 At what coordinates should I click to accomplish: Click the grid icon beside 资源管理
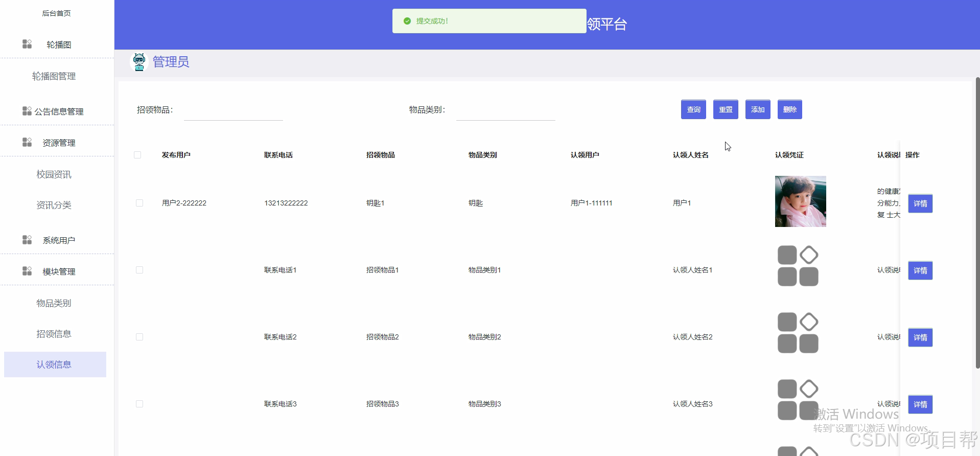point(27,142)
